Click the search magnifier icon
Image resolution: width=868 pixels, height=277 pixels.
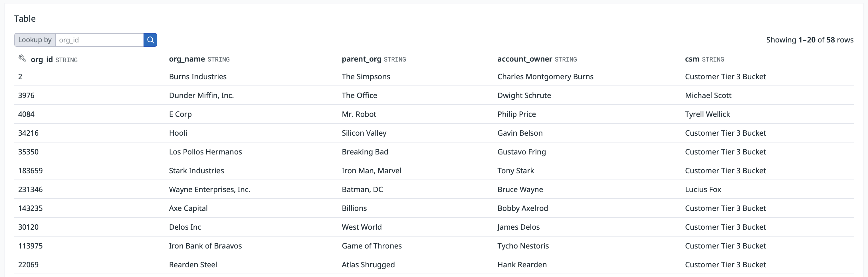click(150, 40)
